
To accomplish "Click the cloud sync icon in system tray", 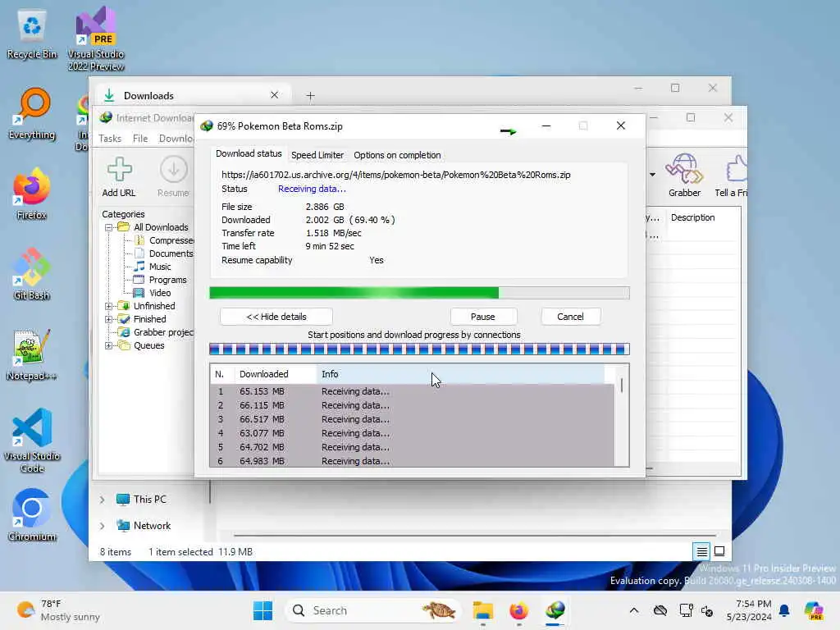I will (660, 610).
